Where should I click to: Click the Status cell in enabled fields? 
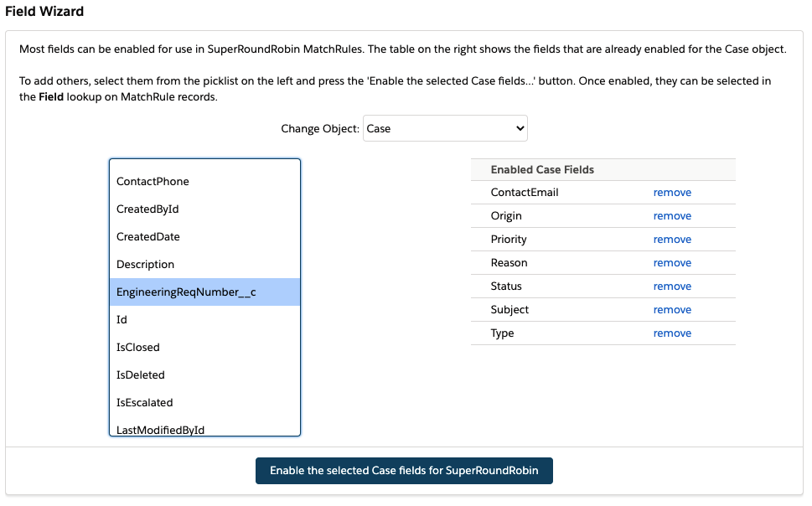click(x=506, y=286)
